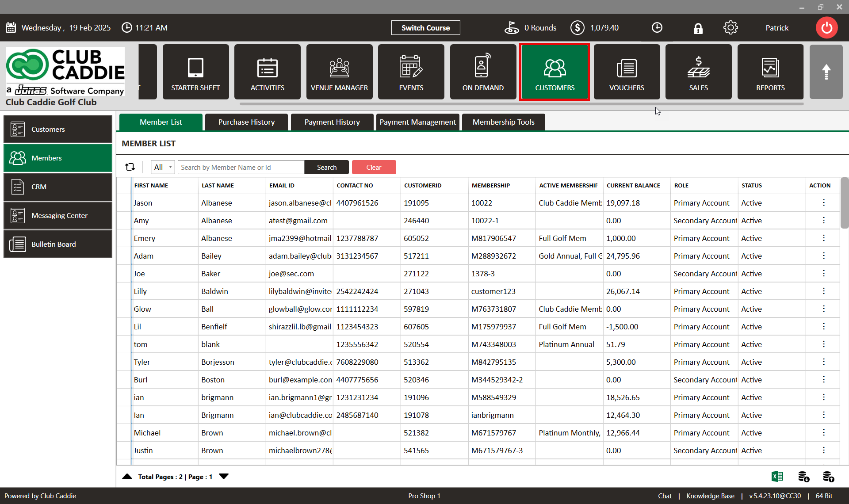The image size is (849, 504).
Task: Open the Starter Sheet module
Action: click(x=195, y=72)
